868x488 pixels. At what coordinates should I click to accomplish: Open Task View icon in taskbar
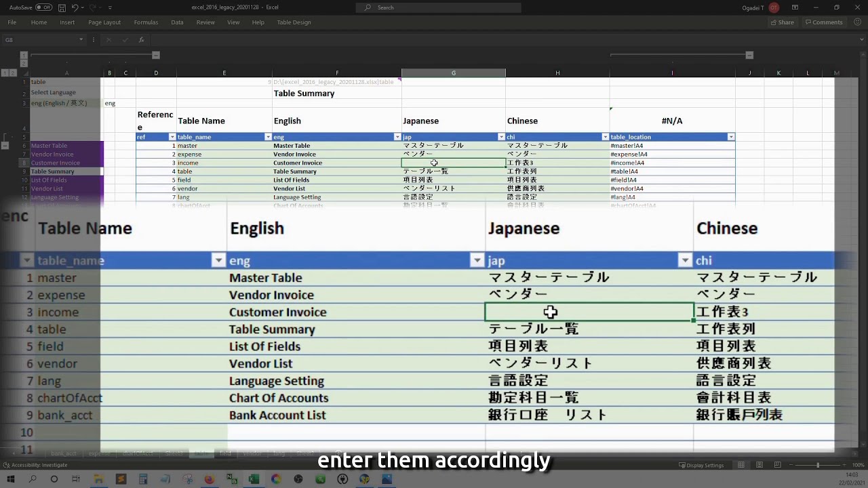point(76,479)
